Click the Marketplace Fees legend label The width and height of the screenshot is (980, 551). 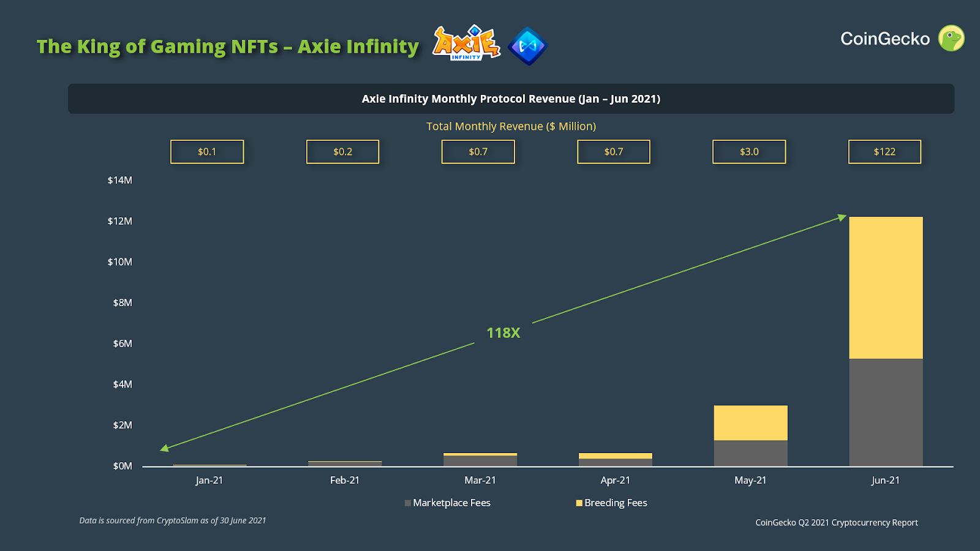[x=452, y=503]
